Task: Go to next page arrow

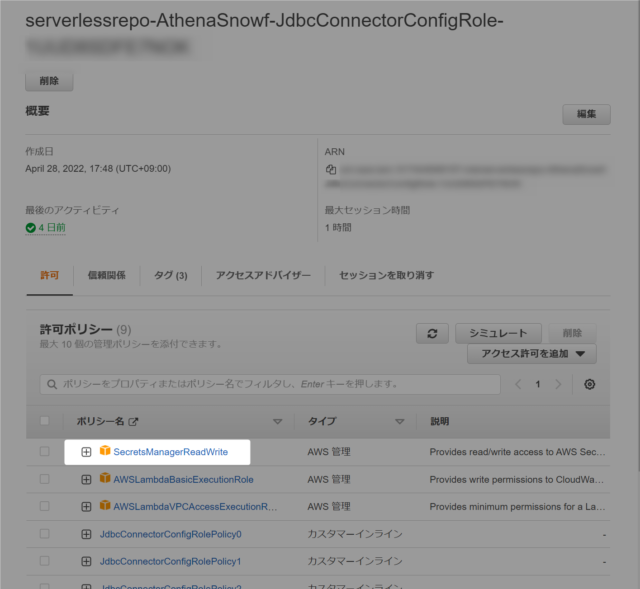Action: (x=558, y=384)
